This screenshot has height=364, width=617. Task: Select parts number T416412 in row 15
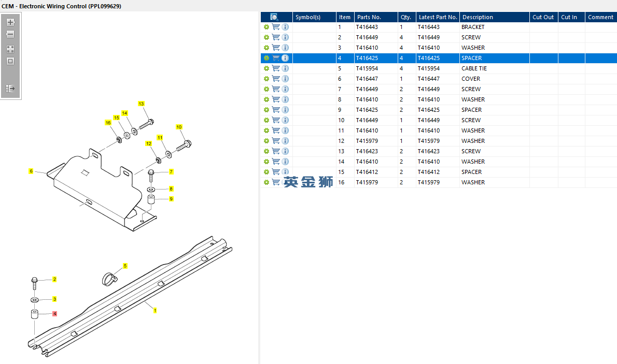click(x=367, y=172)
